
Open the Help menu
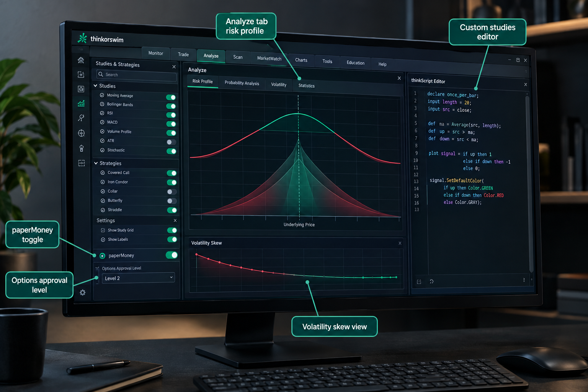click(382, 64)
